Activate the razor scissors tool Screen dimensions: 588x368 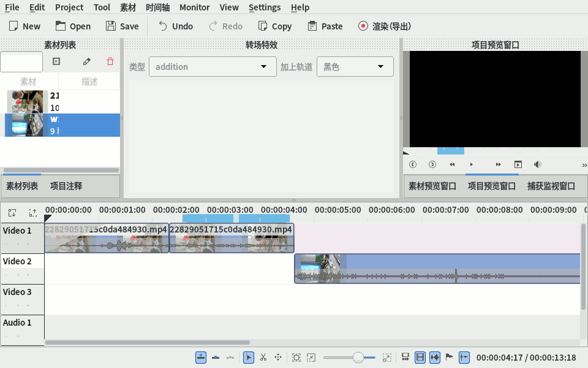pyautogui.click(x=263, y=358)
